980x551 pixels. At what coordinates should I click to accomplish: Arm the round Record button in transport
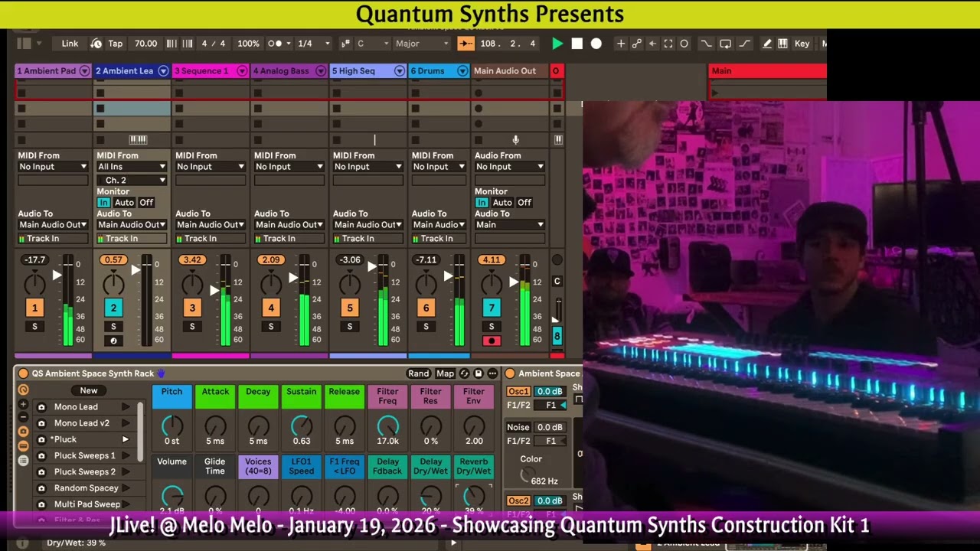(596, 44)
